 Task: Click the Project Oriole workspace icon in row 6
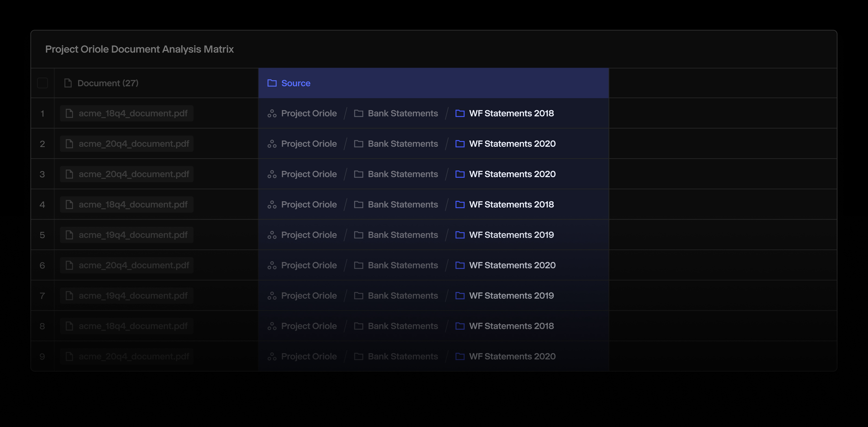272,265
